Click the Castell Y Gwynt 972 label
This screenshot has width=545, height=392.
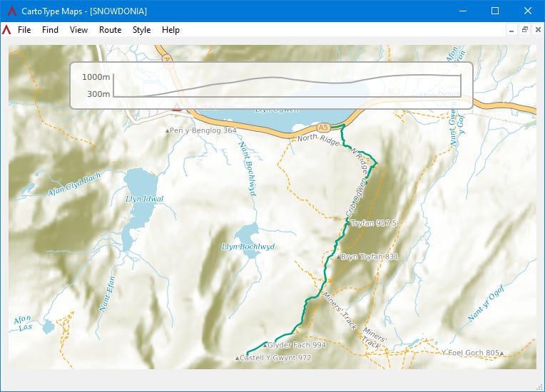pos(275,358)
